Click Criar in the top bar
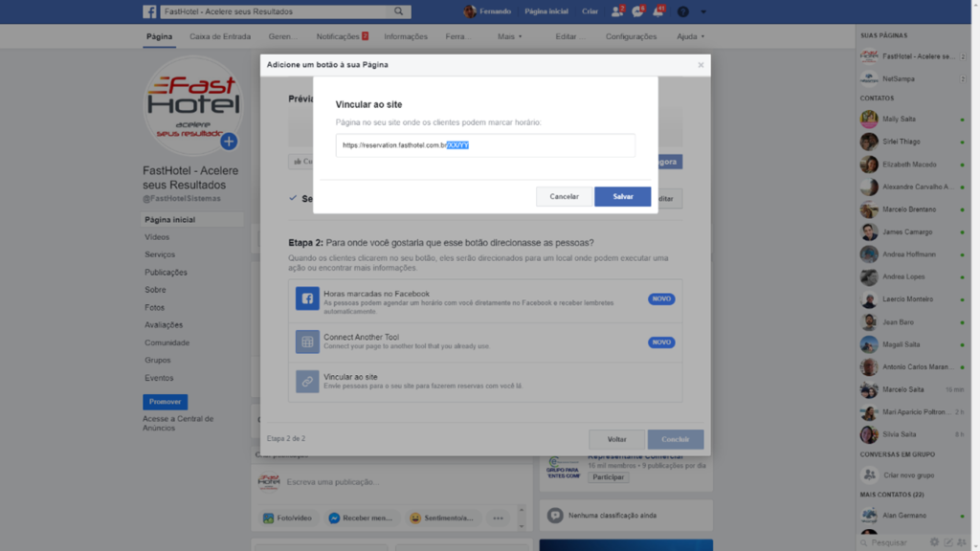The height and width of the screenshot is (551, 980). point(590,11)
